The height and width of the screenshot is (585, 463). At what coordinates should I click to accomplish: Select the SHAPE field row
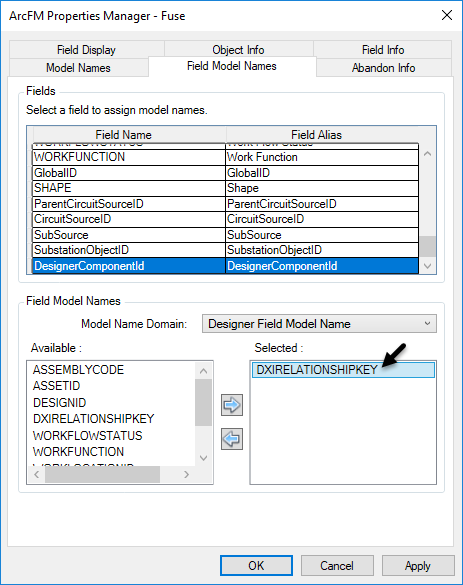pos(225,188)
